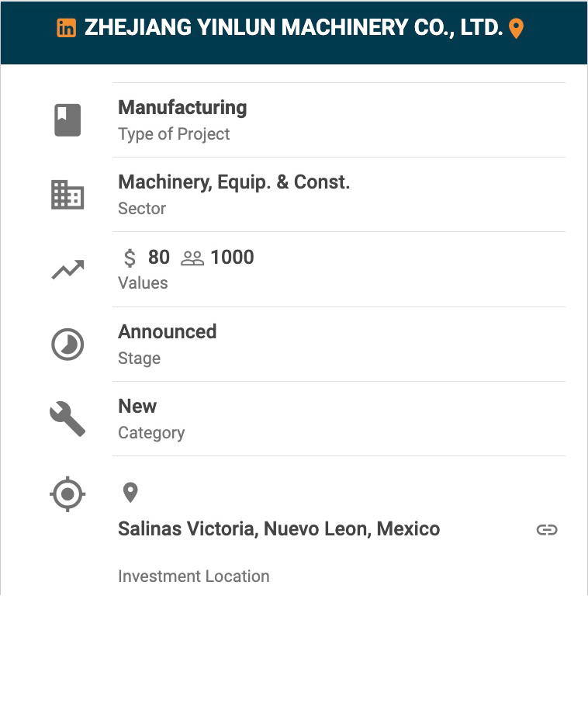
Task: Click the target crosshair icon for location
Action: coord(67,493)
